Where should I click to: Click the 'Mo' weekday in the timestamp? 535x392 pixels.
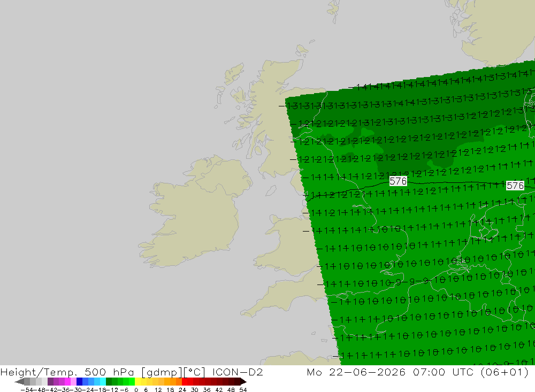pyautogui.click(x=314, y=372)
